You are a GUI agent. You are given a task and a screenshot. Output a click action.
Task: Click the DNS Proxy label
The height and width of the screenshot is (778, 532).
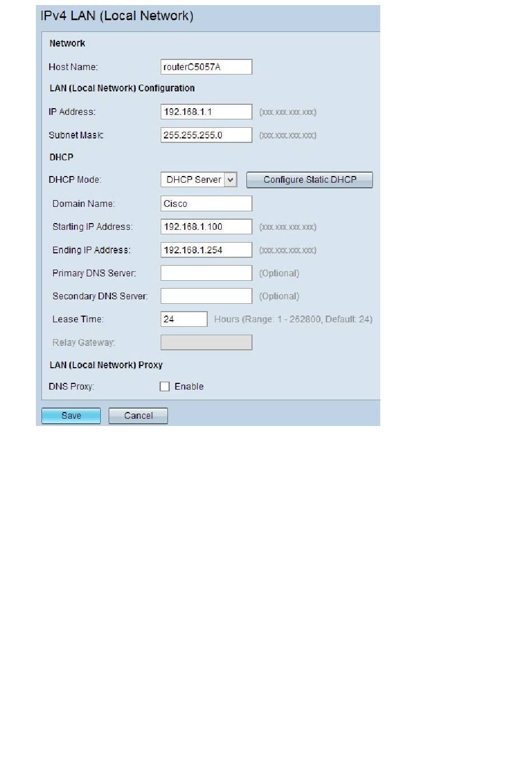(x=71, y=386)
